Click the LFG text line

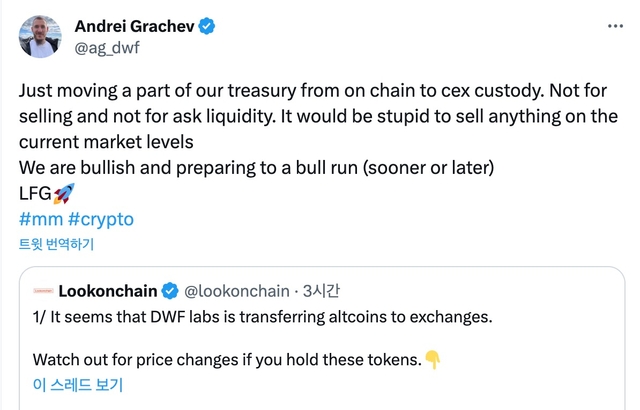(x=35, y=193)
